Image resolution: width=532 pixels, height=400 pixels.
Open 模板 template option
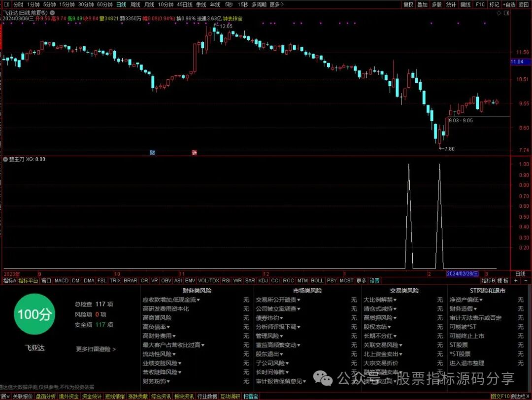click(x=503, y=281)
